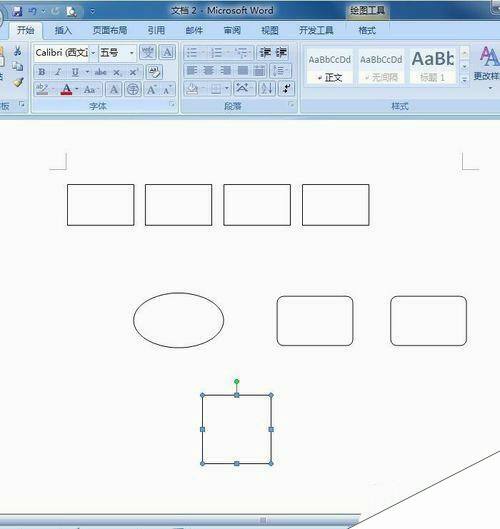Open the line spacing dropdown

tap(281, 71)
